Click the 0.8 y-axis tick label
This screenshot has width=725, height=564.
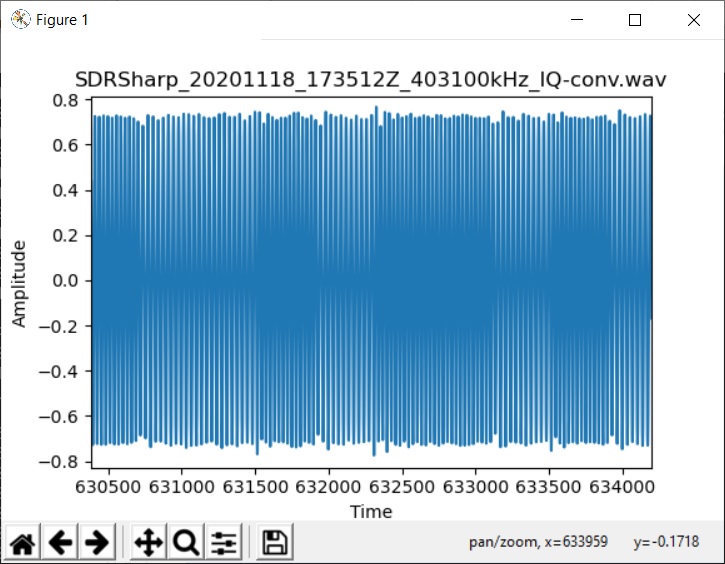pos(66,100)
